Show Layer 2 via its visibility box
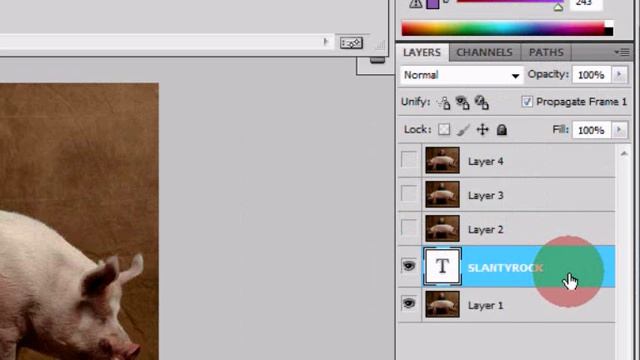The image size is (640, 360). (409, 228)
